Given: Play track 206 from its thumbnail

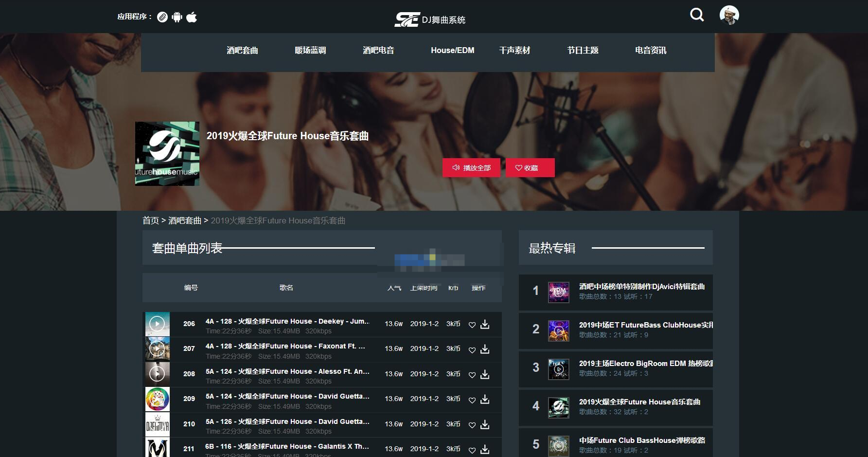Looking at the screenshot, I should [x=157, y=324].
